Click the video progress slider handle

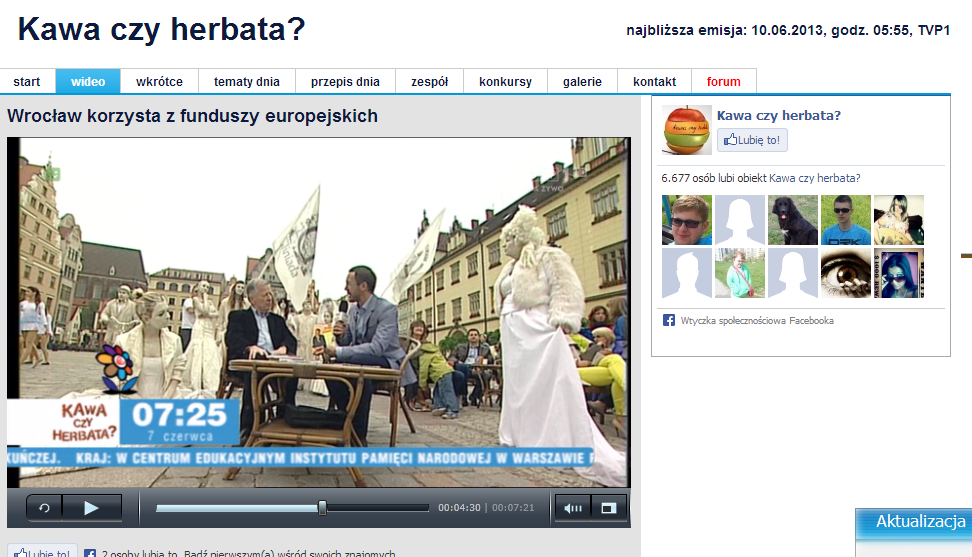322,508
